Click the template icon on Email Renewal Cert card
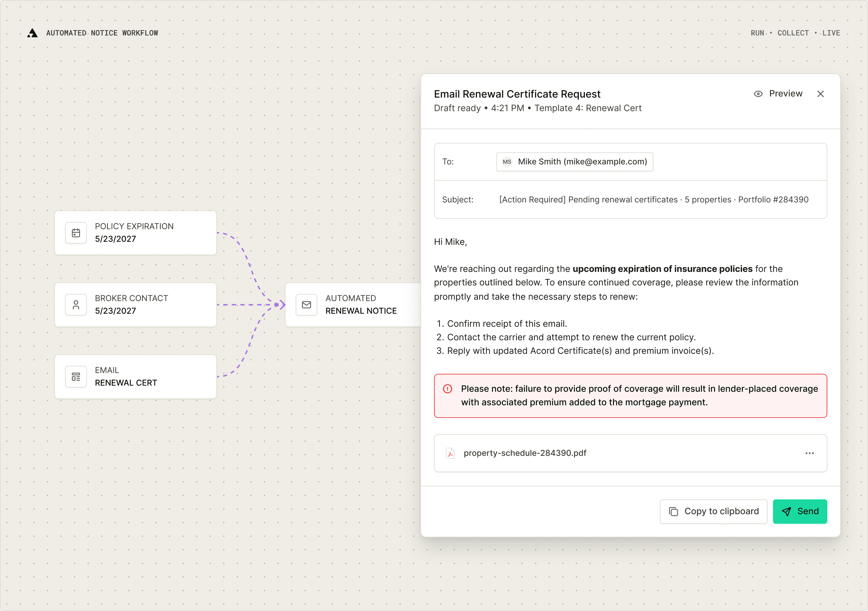 click(76, 377)
